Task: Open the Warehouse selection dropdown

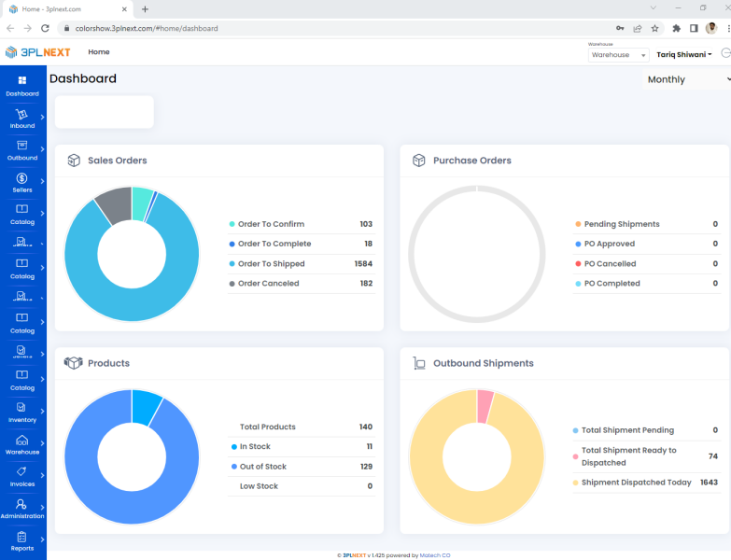Action: [618, 55]
